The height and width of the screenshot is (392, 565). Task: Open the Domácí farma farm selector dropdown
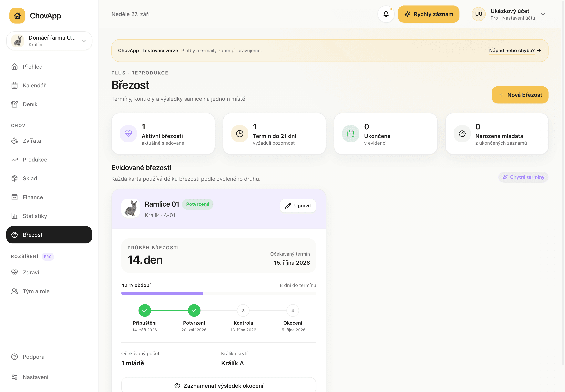[49, 41]
